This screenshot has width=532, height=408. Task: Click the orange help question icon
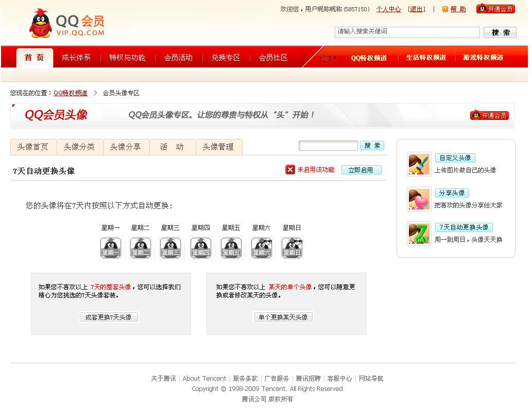[x=445, y=9]
